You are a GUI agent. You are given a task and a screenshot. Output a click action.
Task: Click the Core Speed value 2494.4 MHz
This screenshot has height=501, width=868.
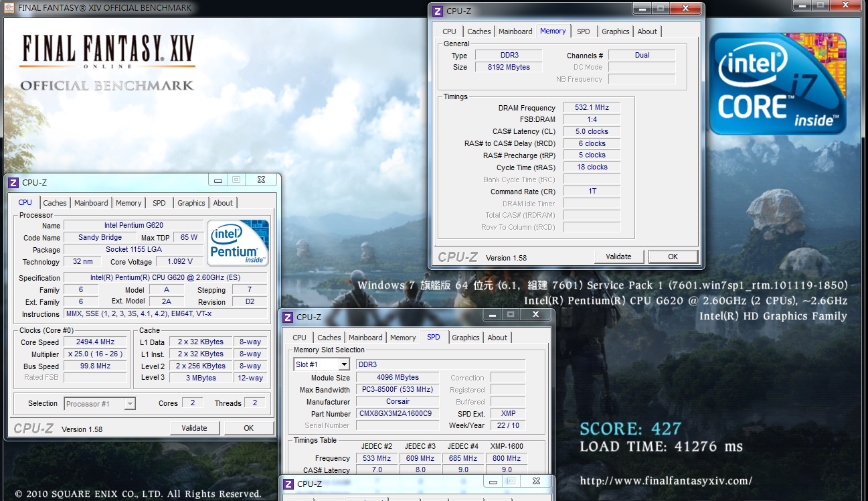[x=96, y=342]
